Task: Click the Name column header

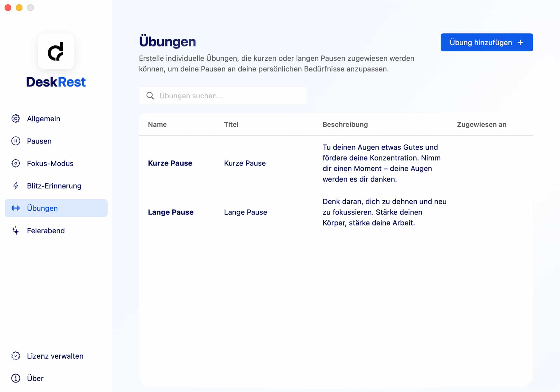Action: coord(157,124)
